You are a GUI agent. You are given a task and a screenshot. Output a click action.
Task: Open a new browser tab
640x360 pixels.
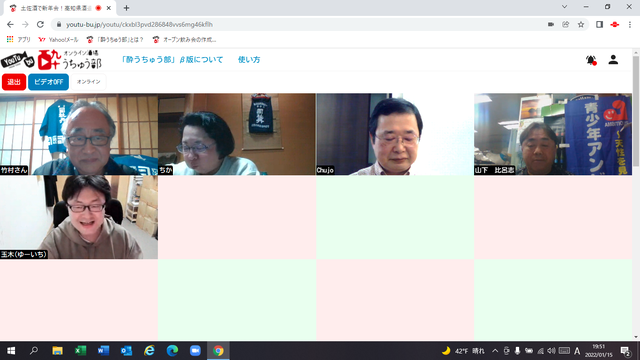tap(126, 8)
